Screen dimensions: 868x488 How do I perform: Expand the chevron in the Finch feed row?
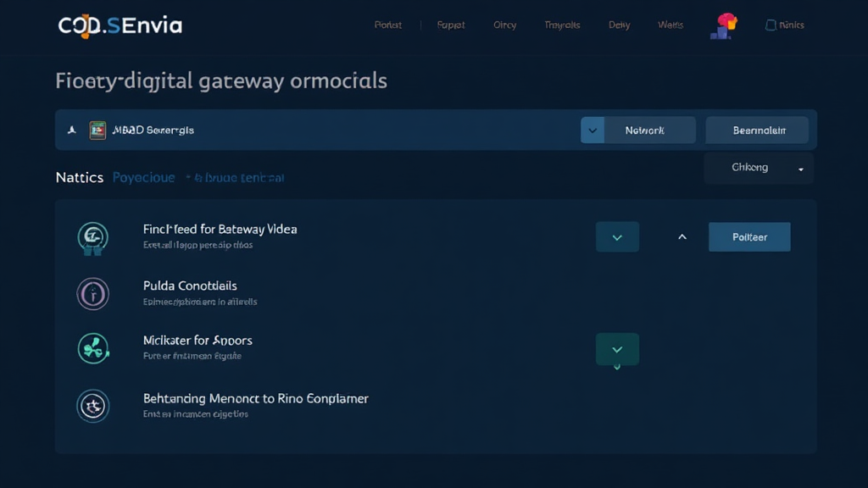click(617, 237)
